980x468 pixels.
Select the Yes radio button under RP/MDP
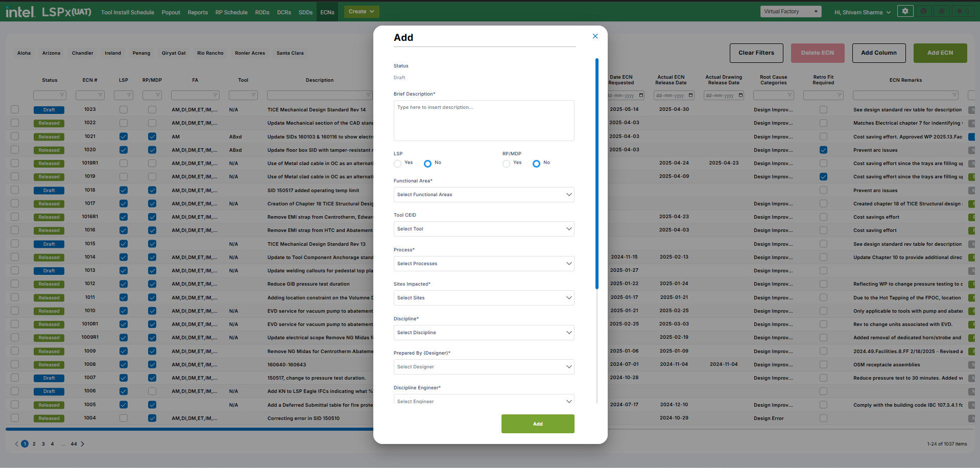click(506, 163)
